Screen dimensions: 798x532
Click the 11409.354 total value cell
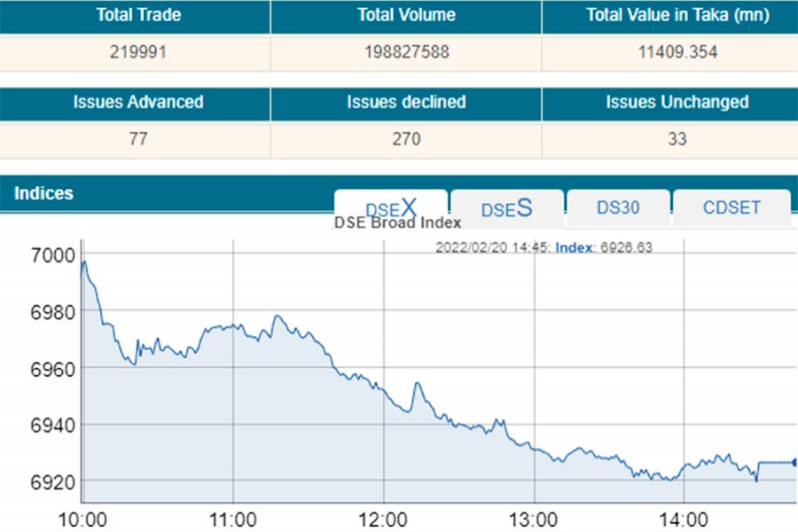pyautogui.click(x=677, y=52)
